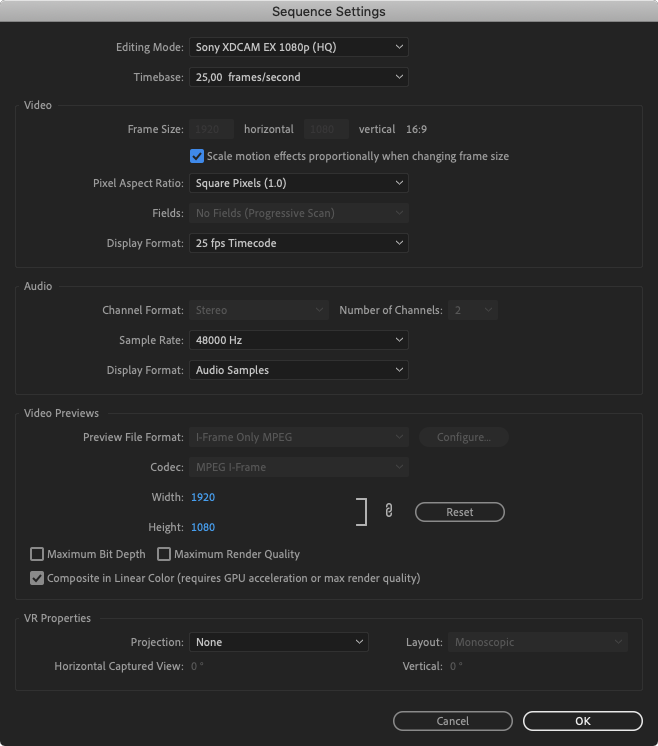The width and height of the screenshot is (658, 746).
Task: Click the Horizontal Captured View value
Action: coord(197,666)
